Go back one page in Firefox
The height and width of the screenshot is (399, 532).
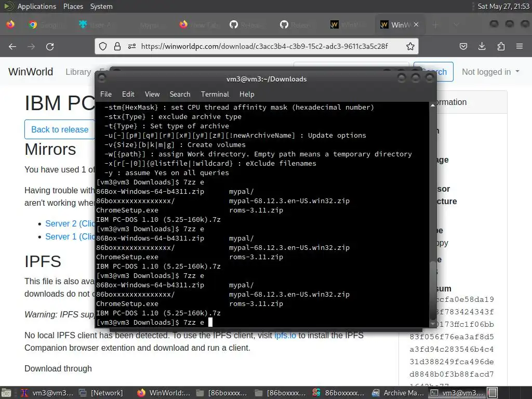12,46
